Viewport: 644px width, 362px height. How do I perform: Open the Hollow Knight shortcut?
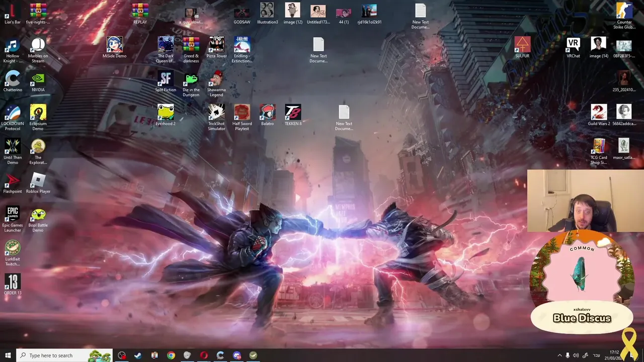pos(13,50)
